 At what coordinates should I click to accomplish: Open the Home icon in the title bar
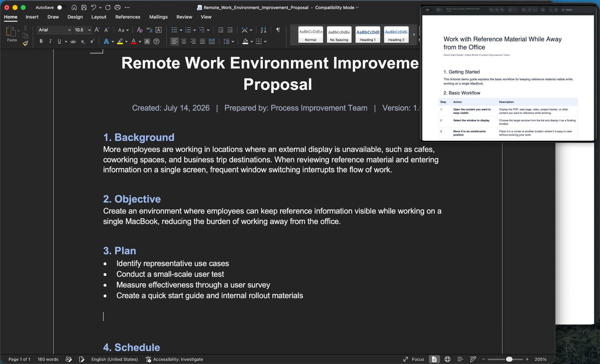tap(74, 7)
